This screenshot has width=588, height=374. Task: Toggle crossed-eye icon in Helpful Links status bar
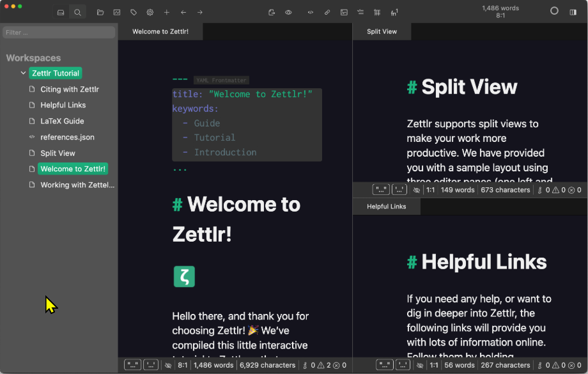420,366
